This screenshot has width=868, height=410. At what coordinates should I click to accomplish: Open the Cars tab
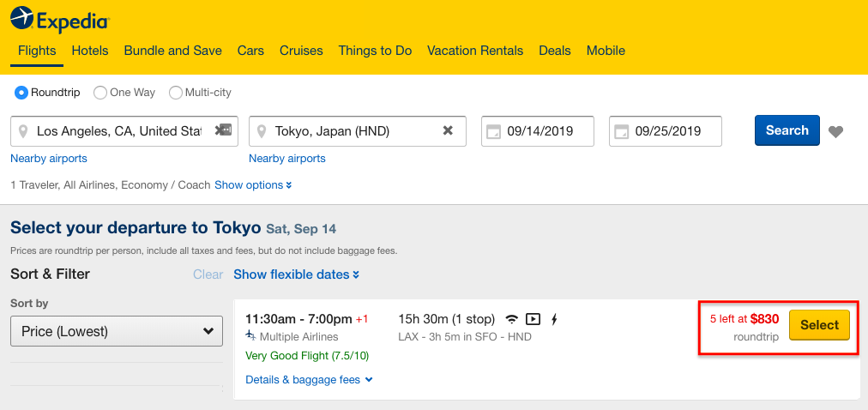coord(250,51)
